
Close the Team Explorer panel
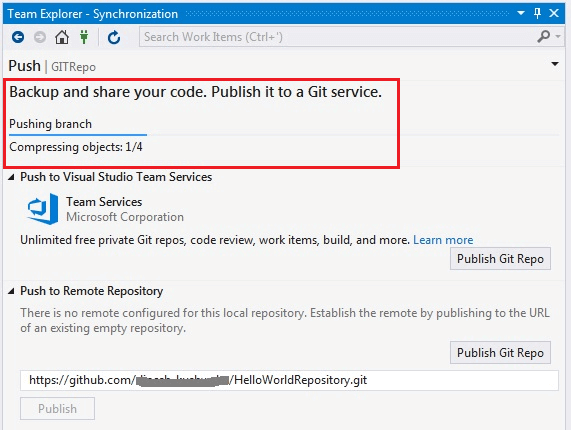[x=554, y=13]
